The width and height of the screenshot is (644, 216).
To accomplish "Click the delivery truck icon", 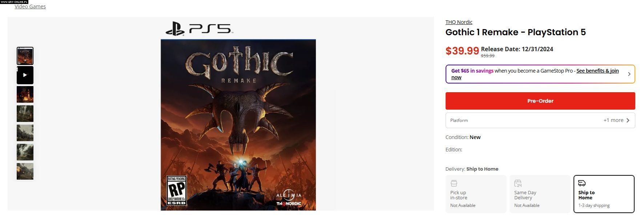I will (x=582, y=183).
